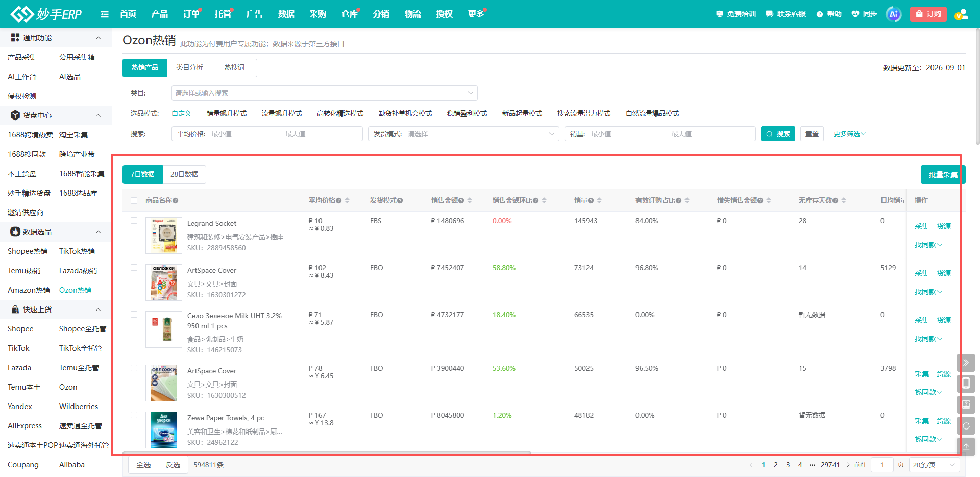Image resolution: width=980 pixels, height=477 pixels.
Task: Collapse the 数据选品 sidebar section
Action: click(99, 232)
